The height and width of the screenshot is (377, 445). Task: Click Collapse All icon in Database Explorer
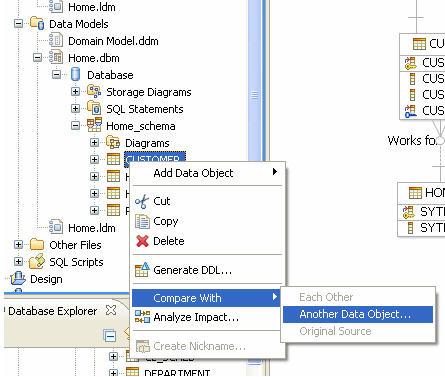click(110, 335)
